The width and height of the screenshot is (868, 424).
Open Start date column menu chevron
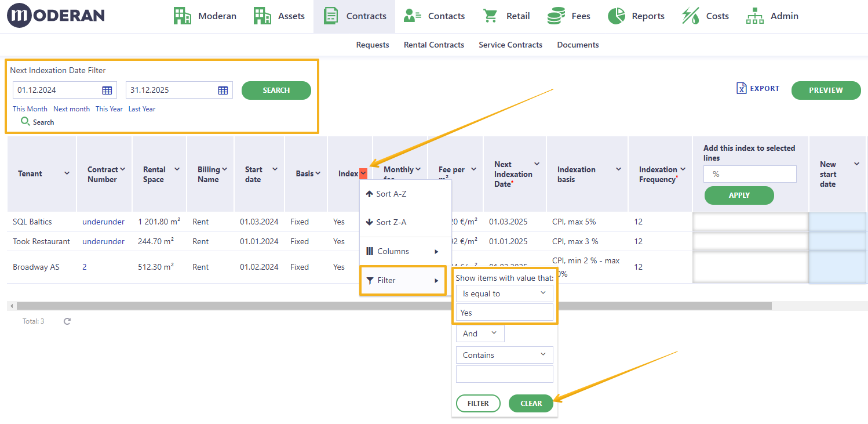tap(275, 169)
